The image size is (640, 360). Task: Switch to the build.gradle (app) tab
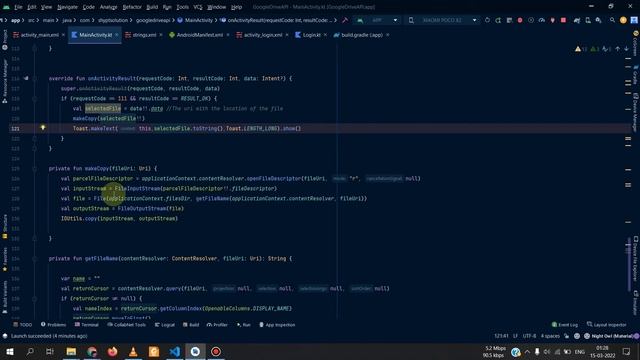(x=362, y=35)
